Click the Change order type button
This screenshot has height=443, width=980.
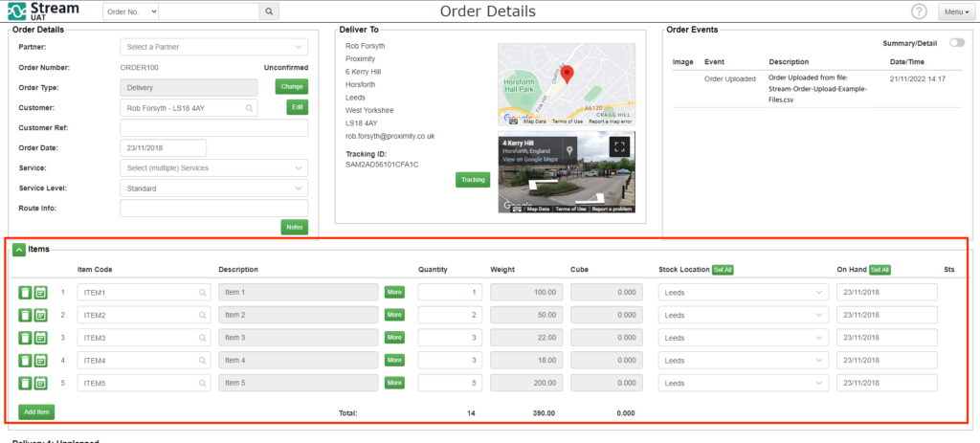pyautogui.click(x=292, y=87)
